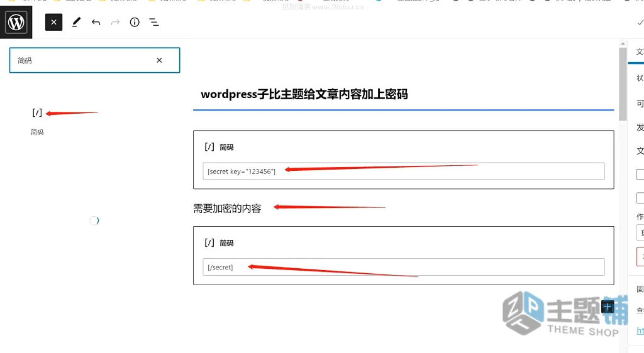Close the block inserter panel
This screenshot has height=353, width=644.
[x=54, y=22]
